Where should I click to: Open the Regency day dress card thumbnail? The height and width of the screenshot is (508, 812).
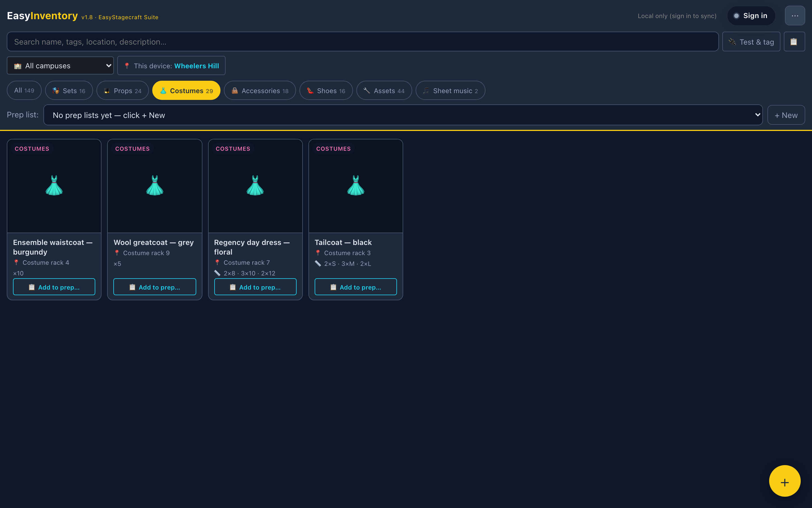click(255, 186)
